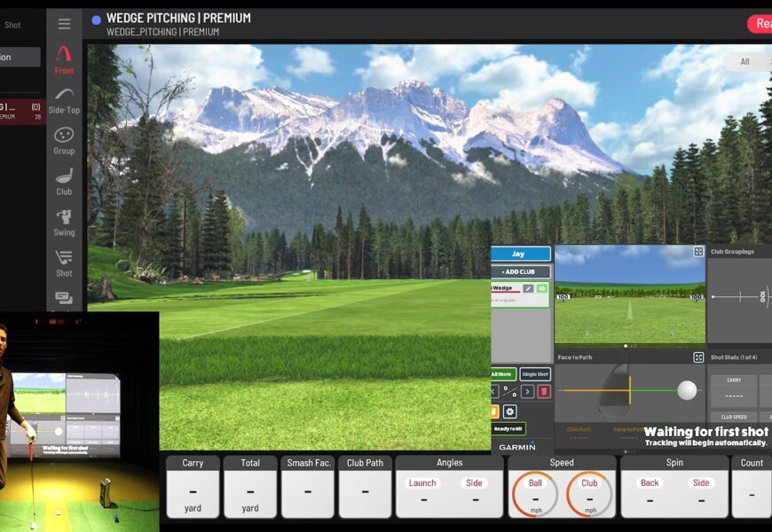The image size is (772, 532).
Task: Click the Jay player button
Action: coord(520,254)
